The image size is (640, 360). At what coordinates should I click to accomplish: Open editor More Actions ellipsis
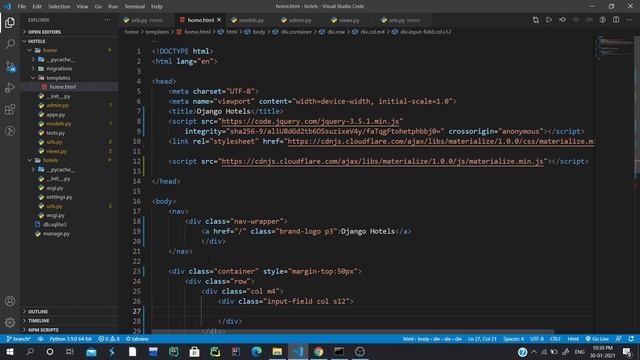point(629,20)
